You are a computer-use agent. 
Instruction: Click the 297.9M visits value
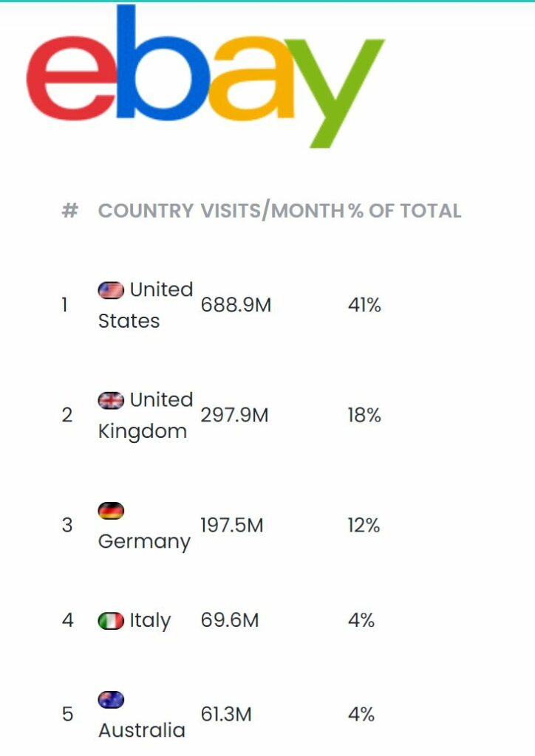[x=234, y=415]
